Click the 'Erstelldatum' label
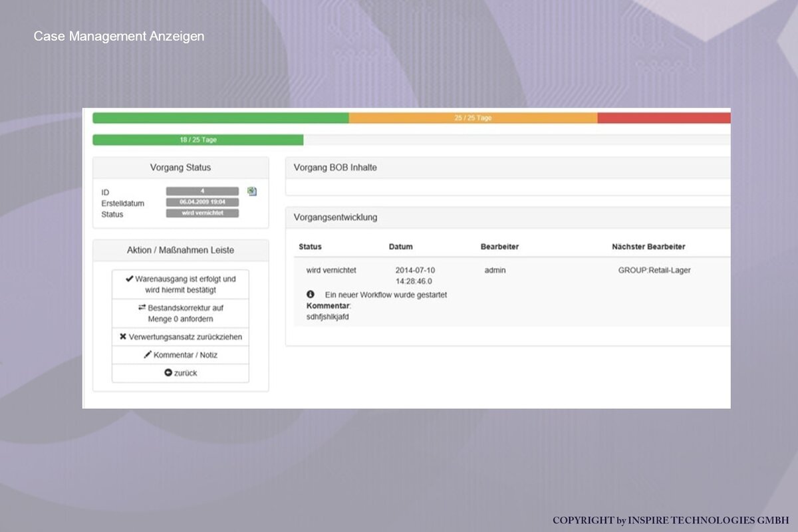798x532 pixels. pos(123,203)
